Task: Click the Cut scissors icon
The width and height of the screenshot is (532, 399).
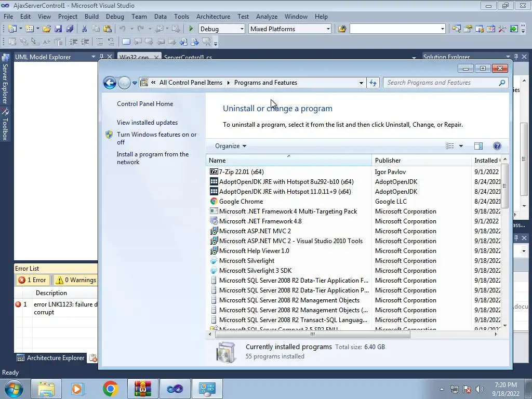Action: (85, 29)
